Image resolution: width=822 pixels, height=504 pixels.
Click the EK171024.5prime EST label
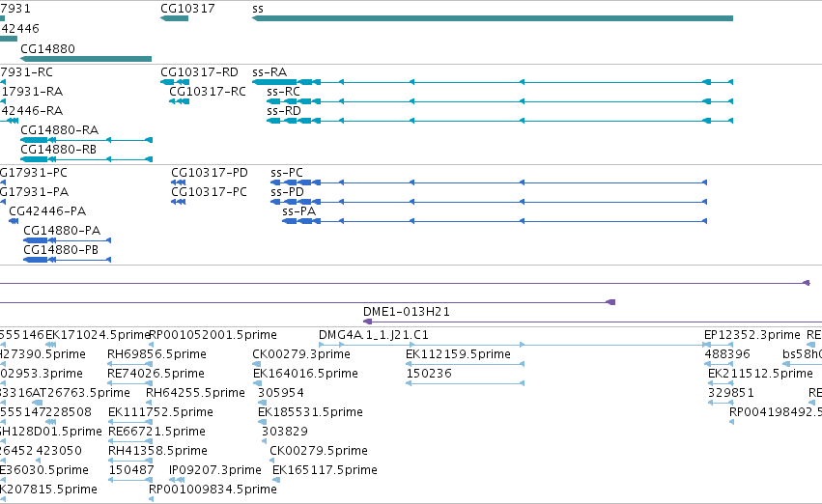(x=98, y=335)
